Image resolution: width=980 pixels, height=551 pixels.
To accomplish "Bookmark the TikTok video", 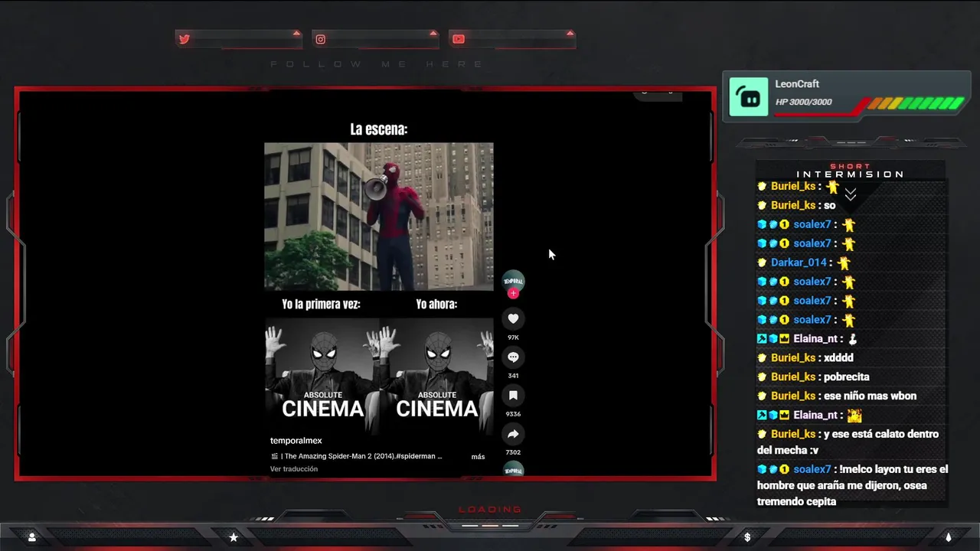I will pyautogui.click(x=513, y=396).
